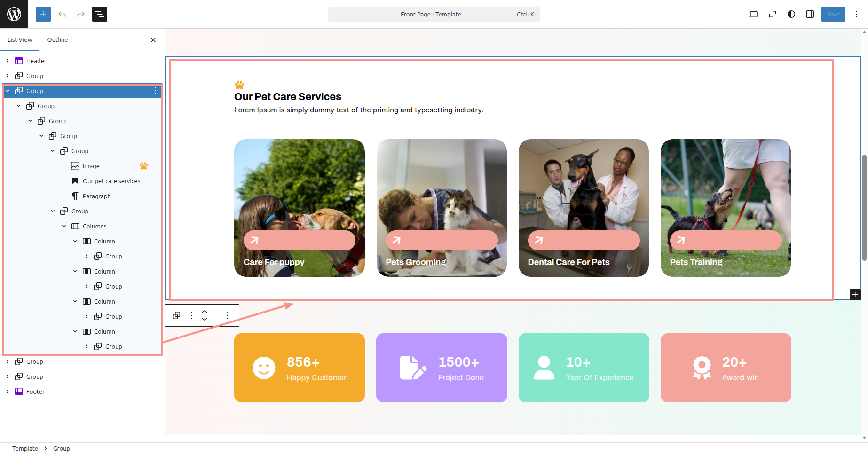Switch to the List View tab

pyautogui.click(x=20, y=40)
